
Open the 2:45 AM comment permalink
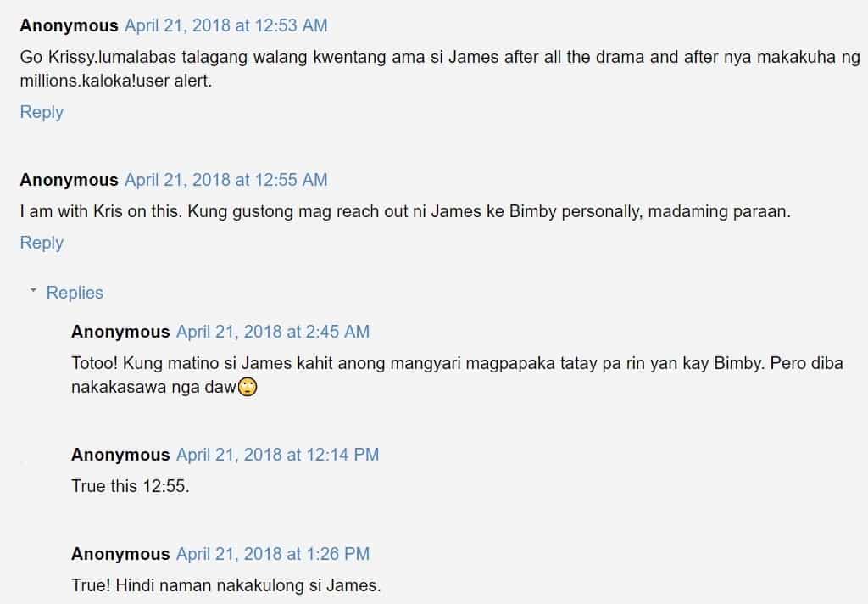click(x=273, y=332)
